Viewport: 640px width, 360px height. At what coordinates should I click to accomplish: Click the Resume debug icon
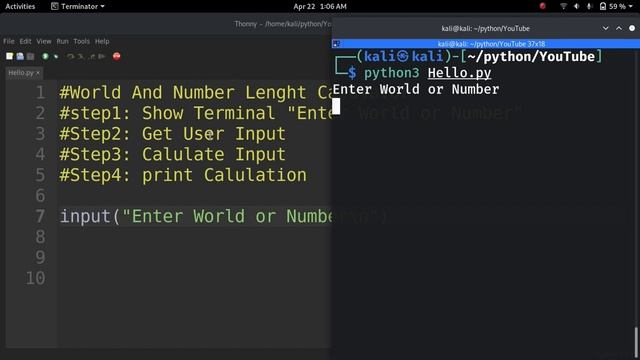pos(102,56)
